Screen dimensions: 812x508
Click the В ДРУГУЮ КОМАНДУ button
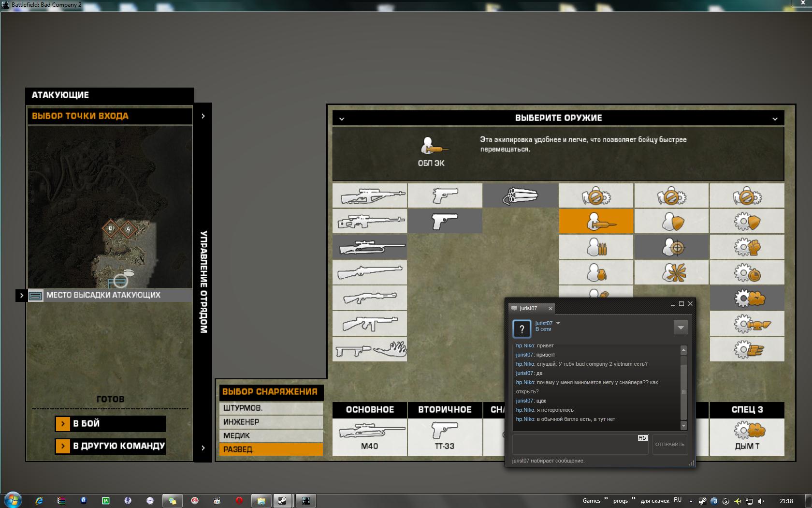coord(110,446)
